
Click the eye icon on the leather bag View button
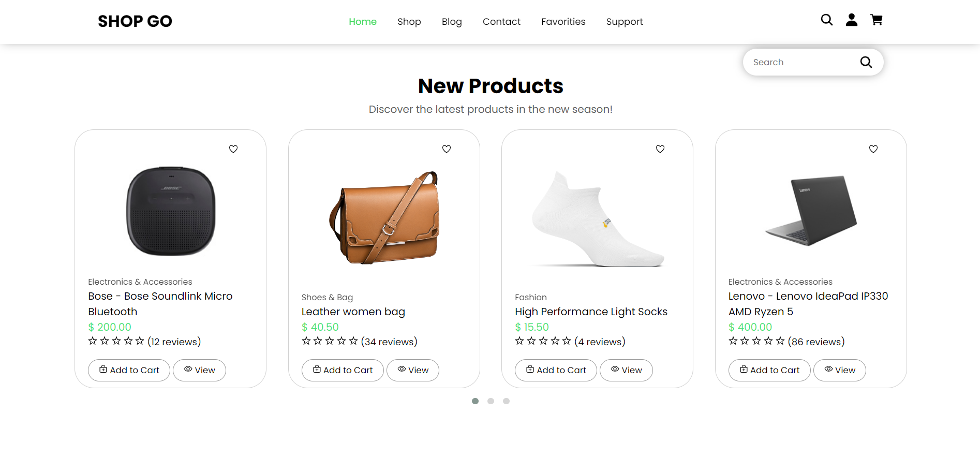coord(402,370)
